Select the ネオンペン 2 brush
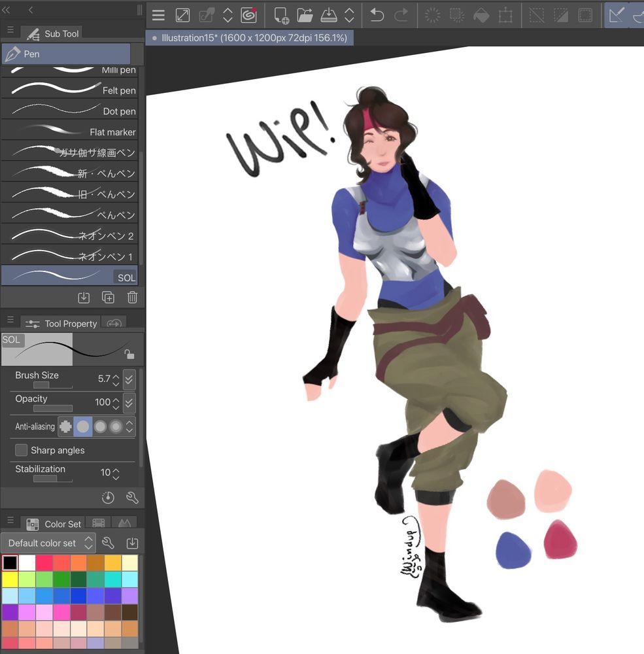Image resolution: width=644 pixels, height=654 pixels. [70, 234]
